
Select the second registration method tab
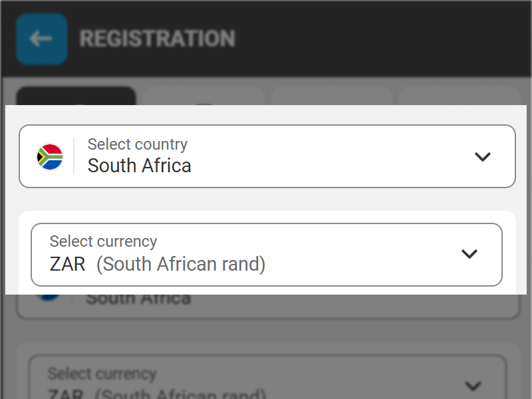click(203, 96)
